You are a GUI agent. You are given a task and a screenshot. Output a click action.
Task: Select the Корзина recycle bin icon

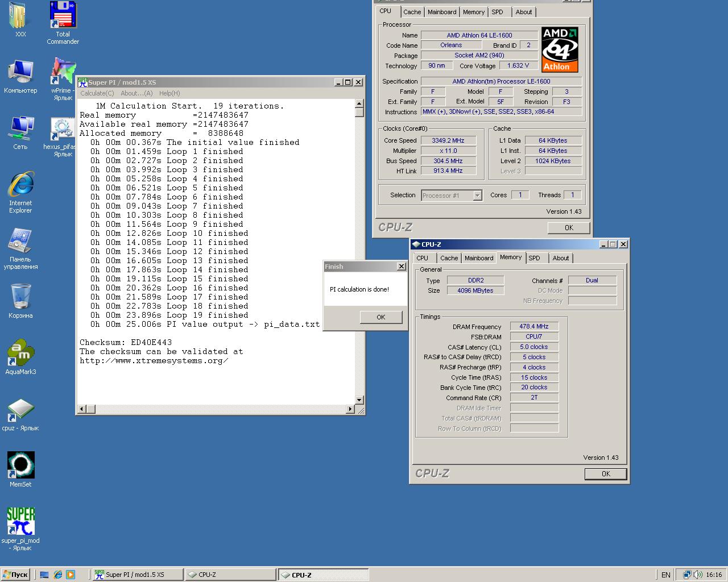[x=20, y=301]
